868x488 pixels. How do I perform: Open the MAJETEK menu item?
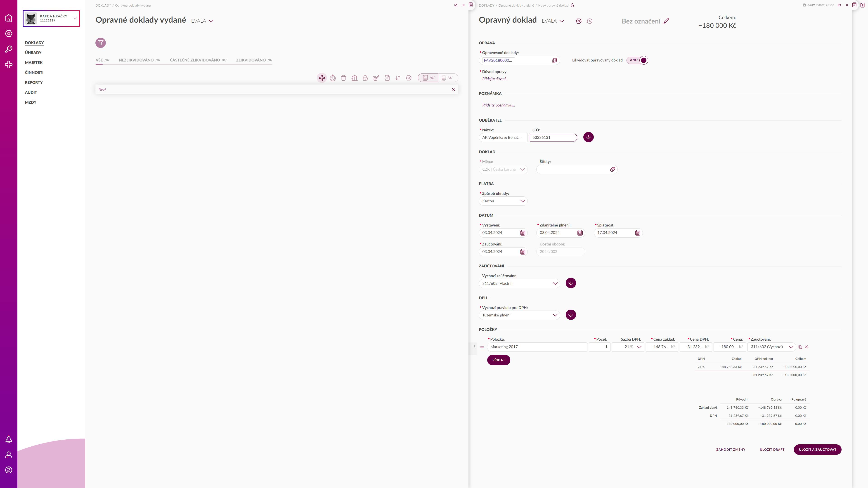tap(34, 63)
